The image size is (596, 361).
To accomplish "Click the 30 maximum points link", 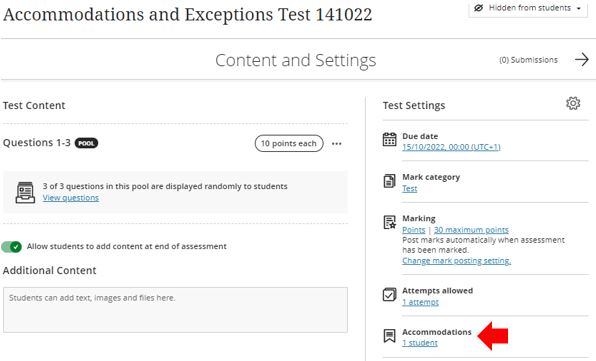I will click(471, 230).
